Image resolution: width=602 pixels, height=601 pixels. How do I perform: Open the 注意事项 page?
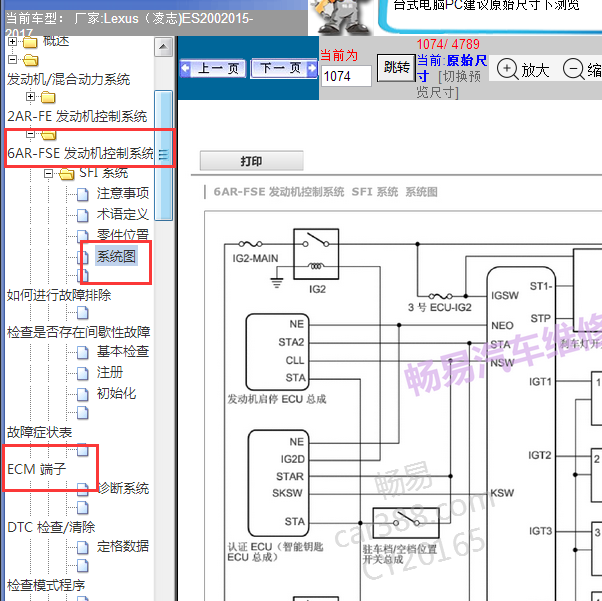pos(123,193)
